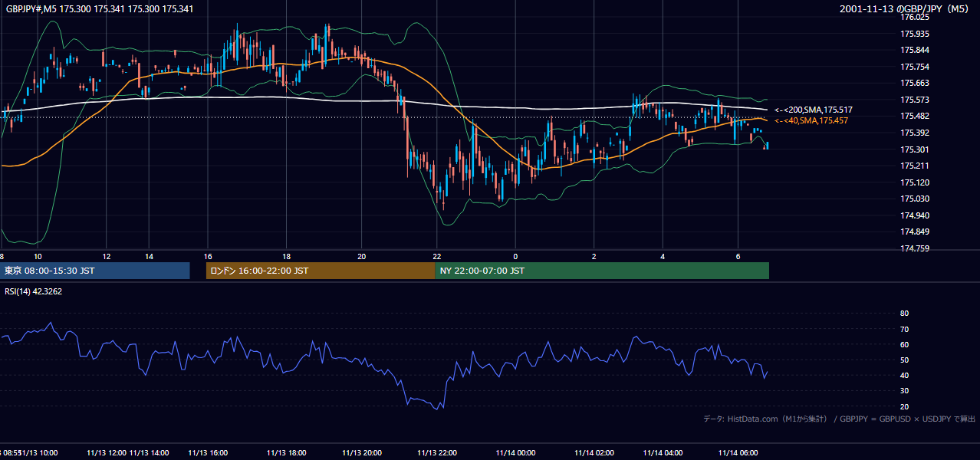Click the 200 SMA label showing 175.517

coord(814,110)
